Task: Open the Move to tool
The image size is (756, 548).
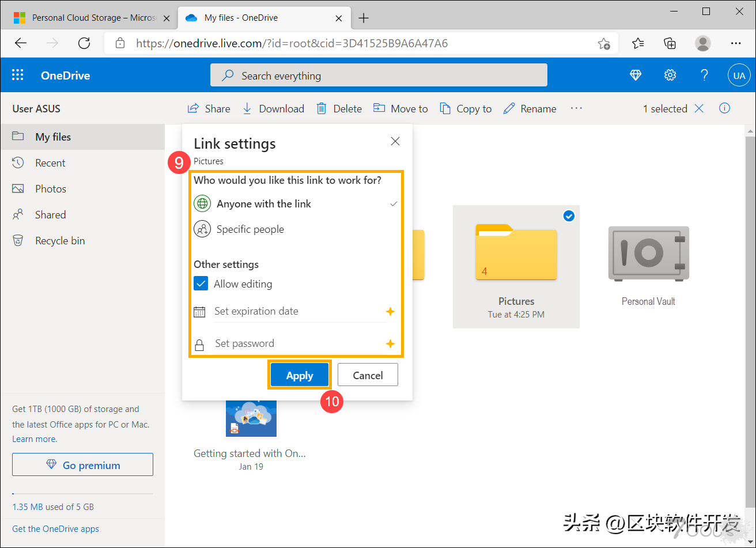Action: point(400,108)
